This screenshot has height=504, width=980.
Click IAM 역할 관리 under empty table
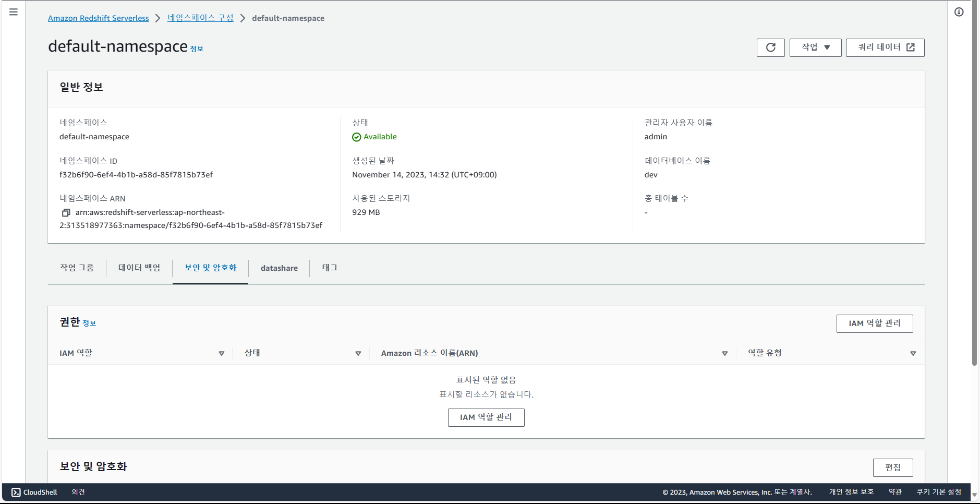[486, 417]
